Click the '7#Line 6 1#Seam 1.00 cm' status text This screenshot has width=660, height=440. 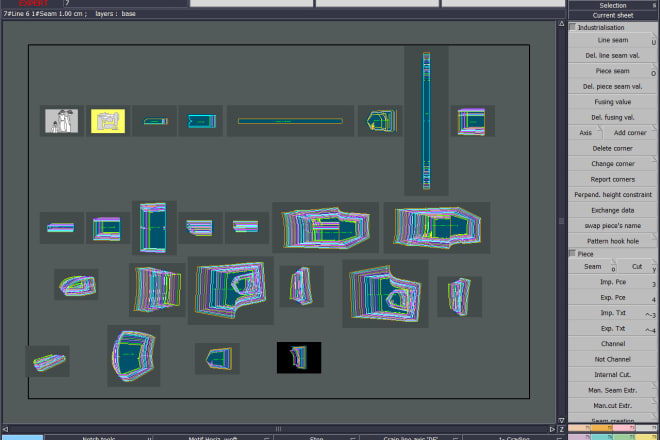tap(45, 13)
